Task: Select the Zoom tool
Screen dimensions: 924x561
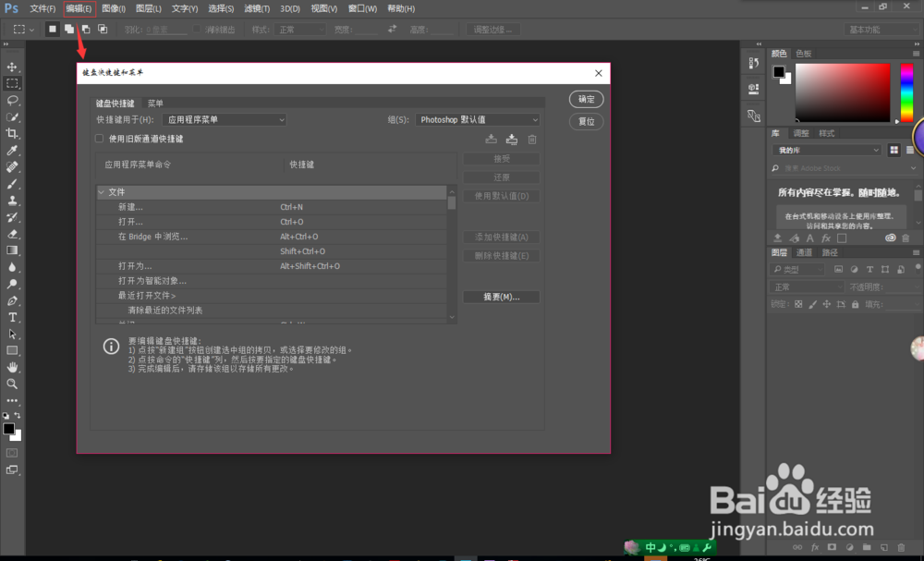Action: click(x=12, y=384)
